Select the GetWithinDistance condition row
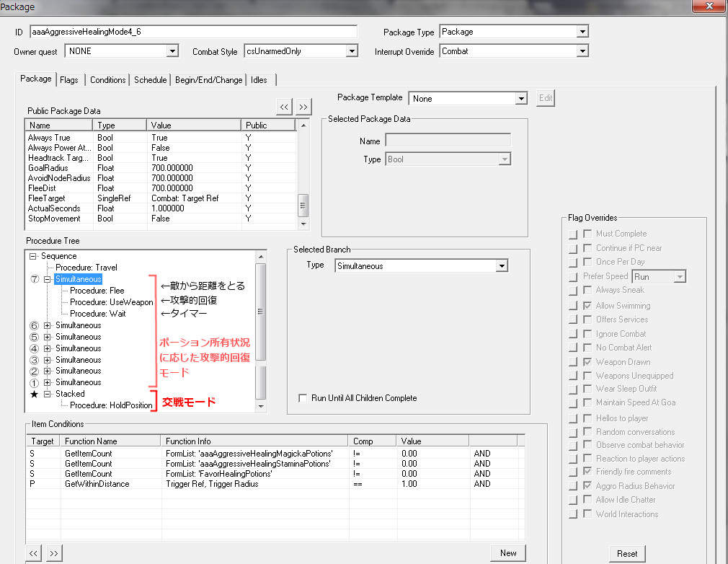 [x=275, y=484]
